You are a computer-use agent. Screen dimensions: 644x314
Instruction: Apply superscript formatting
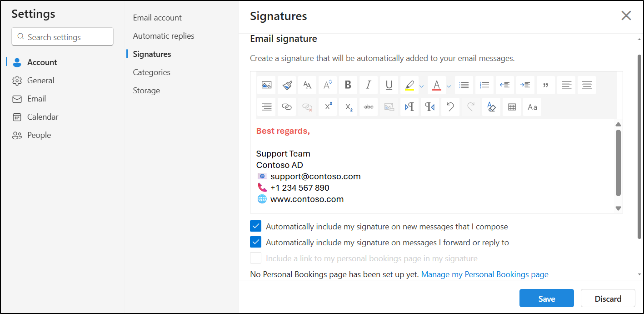coord(327,106)
